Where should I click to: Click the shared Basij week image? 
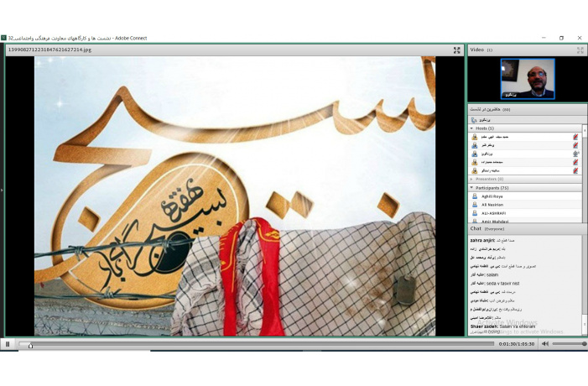(x=235, y=196)
